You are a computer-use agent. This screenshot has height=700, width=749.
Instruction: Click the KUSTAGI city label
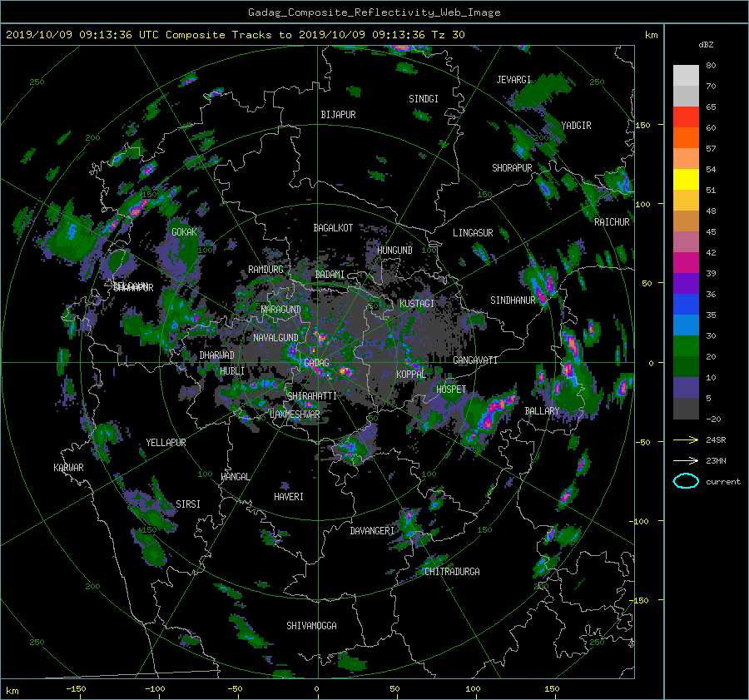click(417, 304)
